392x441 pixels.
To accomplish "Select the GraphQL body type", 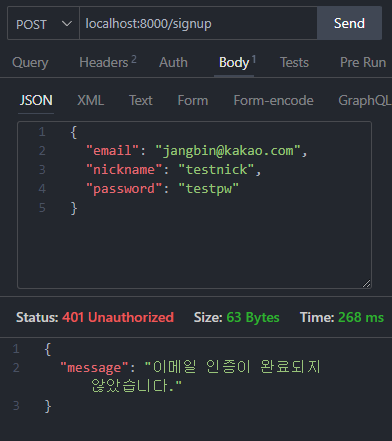I will [365, 100].
